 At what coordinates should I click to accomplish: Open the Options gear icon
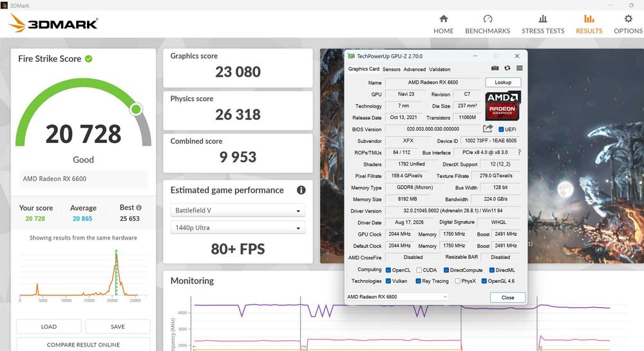point(628,19)
